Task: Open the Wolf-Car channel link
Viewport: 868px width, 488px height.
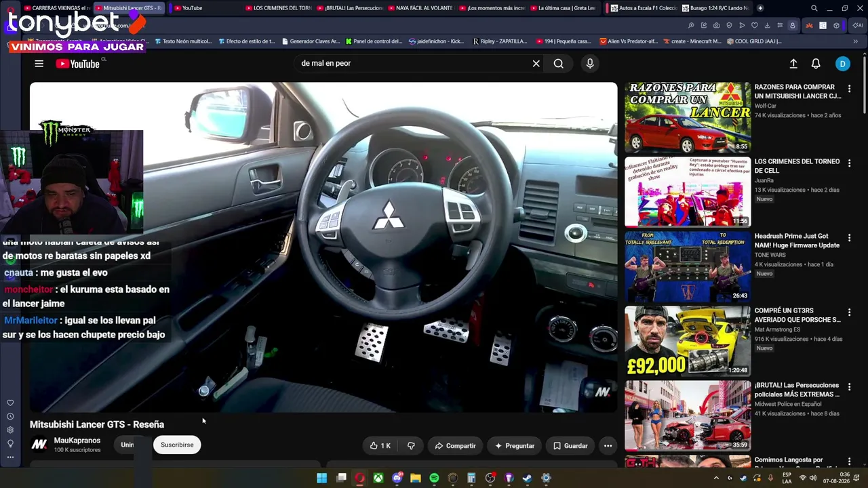Action: click(766, 106)
